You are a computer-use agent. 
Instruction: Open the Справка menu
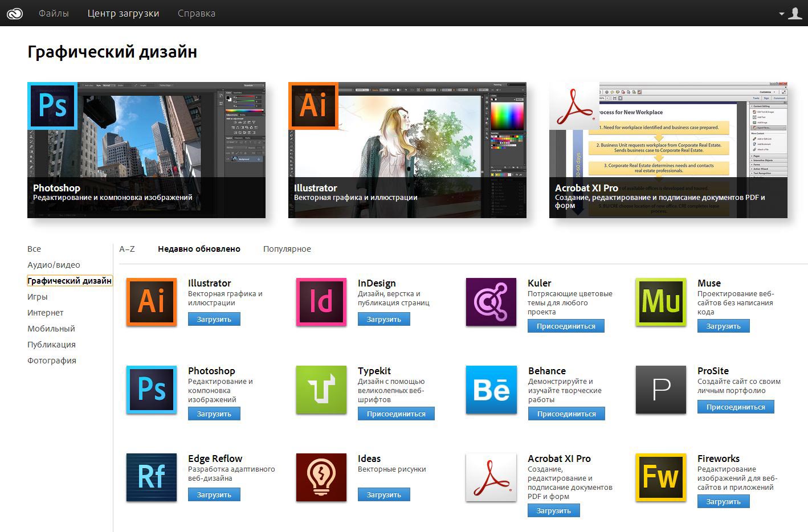pyautogui.click(x=197, y=13)
